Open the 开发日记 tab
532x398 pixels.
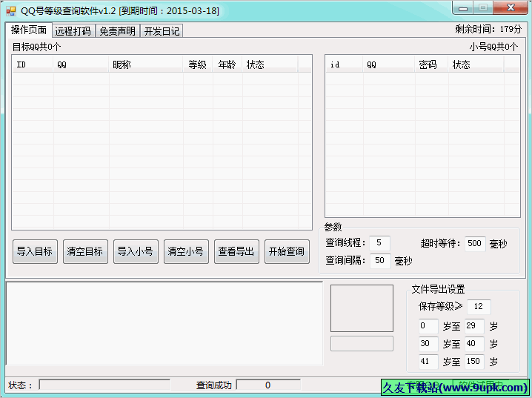click(162, 31)
